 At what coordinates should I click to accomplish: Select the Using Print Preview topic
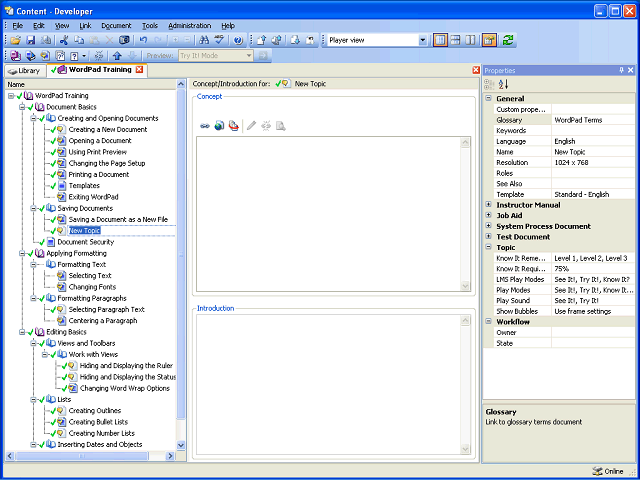pyautogui.click(x=98, y=152)
